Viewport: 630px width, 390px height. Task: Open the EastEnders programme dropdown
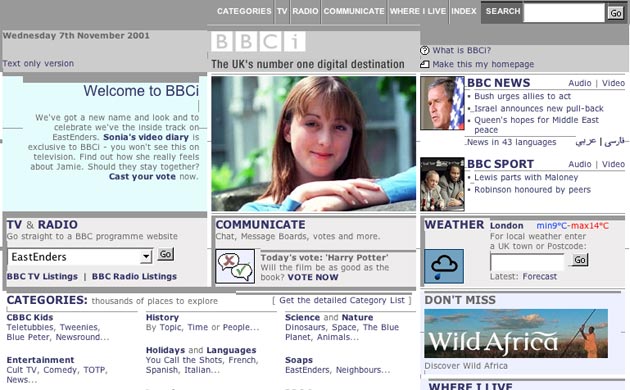coord(80,257)
